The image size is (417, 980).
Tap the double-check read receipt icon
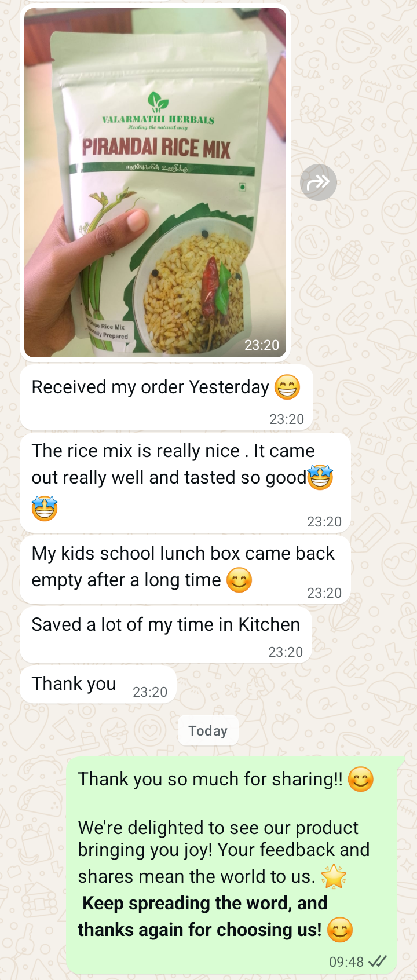point(378,961)
